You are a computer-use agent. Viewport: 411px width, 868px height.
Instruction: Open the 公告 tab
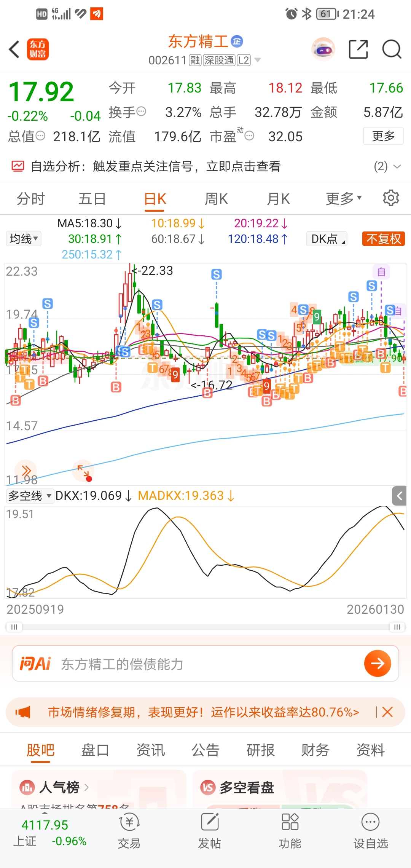point(205,750)
